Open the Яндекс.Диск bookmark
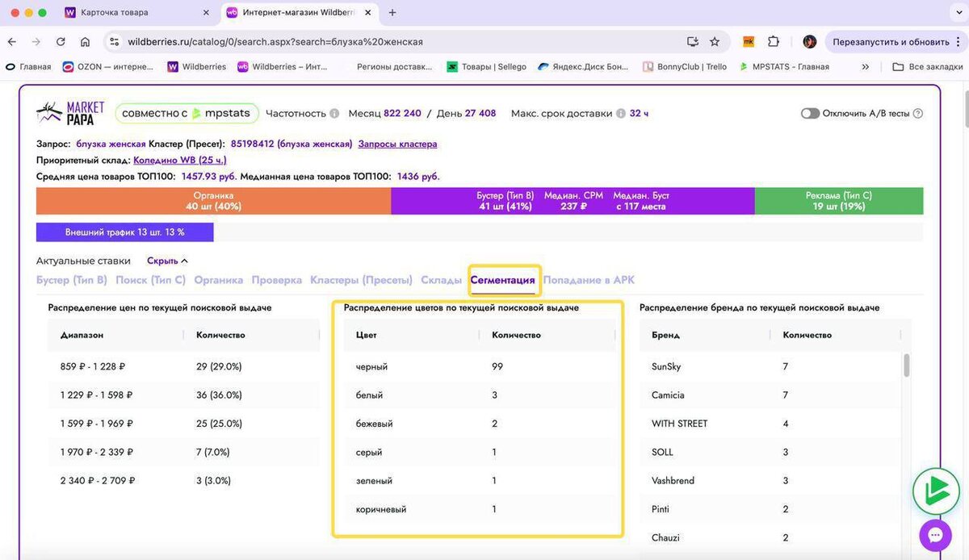Screen dimensions: 969x560 pos(583,67)
